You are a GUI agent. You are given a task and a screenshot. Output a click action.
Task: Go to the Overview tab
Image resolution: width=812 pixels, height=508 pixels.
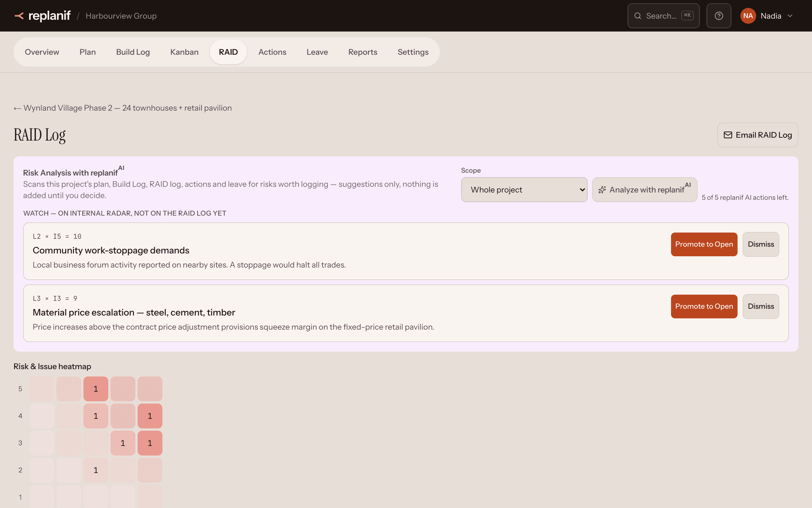click(x=42, y=52)
